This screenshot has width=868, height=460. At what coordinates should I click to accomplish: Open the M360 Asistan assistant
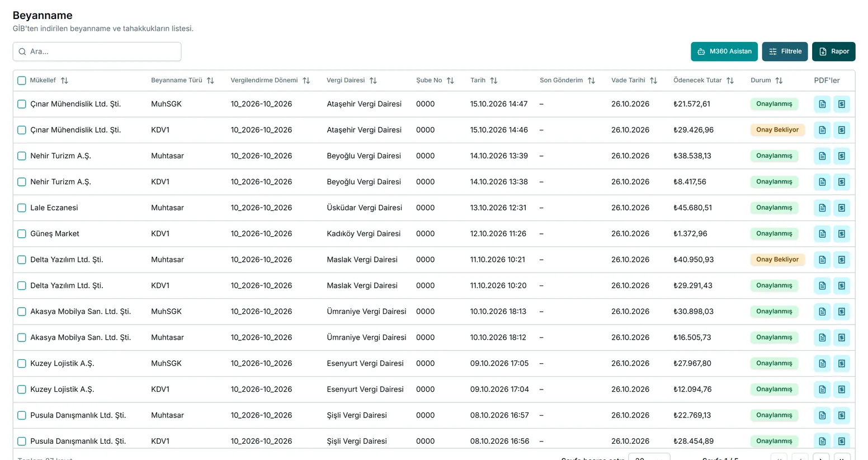tap(724, 51)
